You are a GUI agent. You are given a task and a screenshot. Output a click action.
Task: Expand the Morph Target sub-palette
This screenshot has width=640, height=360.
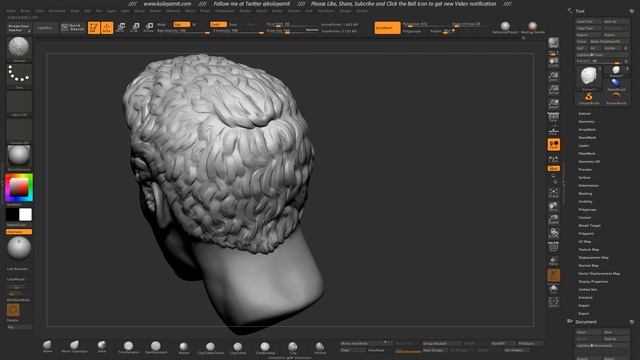coord(589,226)
